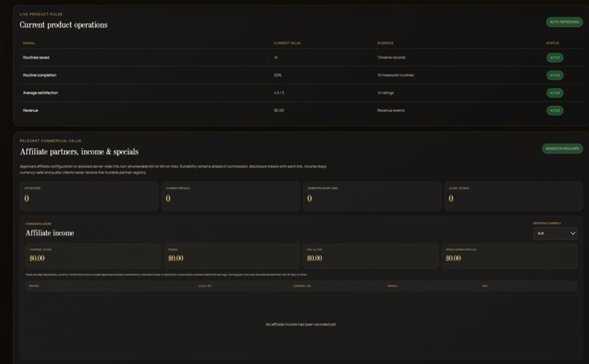Screen dimensions: 589x364
Task: Click the '10 measured routines' evidence cell
Action: [395, 75]
